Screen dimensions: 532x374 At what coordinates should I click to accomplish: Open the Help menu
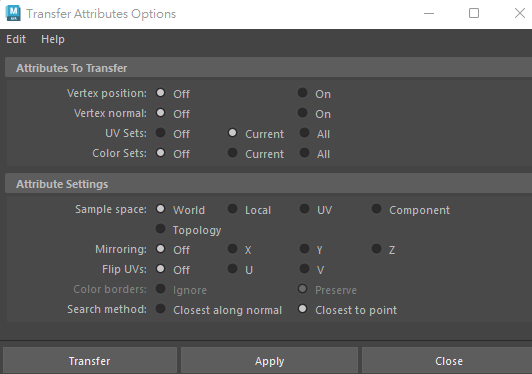click(53, 39)
